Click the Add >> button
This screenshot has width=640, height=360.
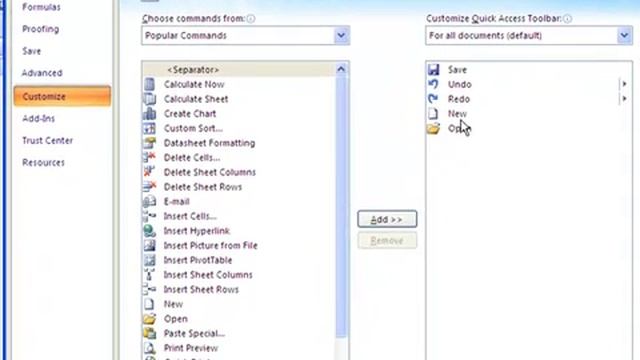[x=387, y=219]
